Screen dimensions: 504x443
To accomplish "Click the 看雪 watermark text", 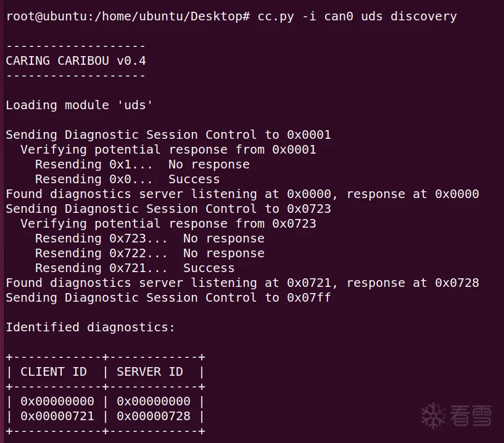I will point(471,415).
